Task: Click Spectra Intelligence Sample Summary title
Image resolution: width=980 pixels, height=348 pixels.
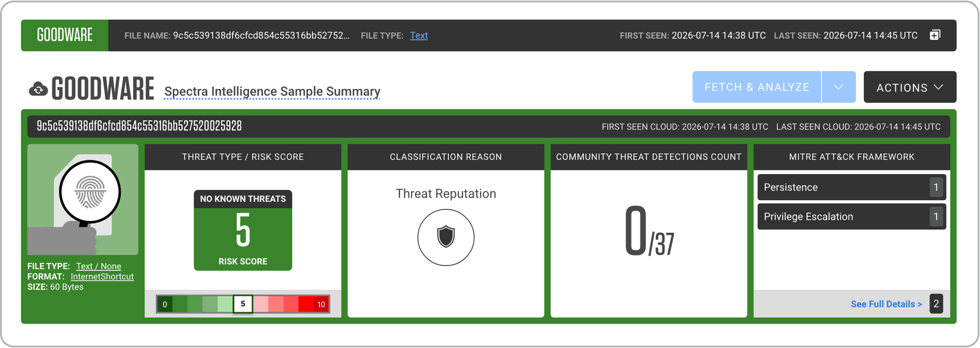Action: pyautogui.click(x=272, y=91)
